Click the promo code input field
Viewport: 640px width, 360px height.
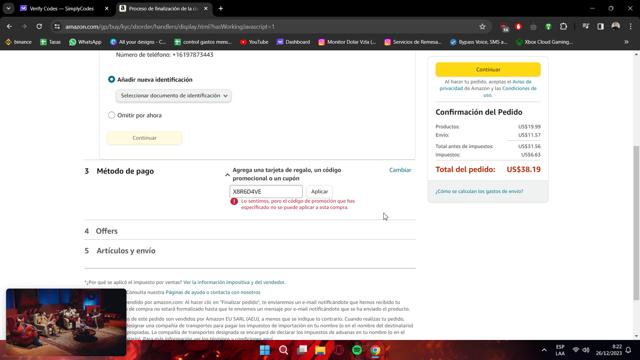266,191
